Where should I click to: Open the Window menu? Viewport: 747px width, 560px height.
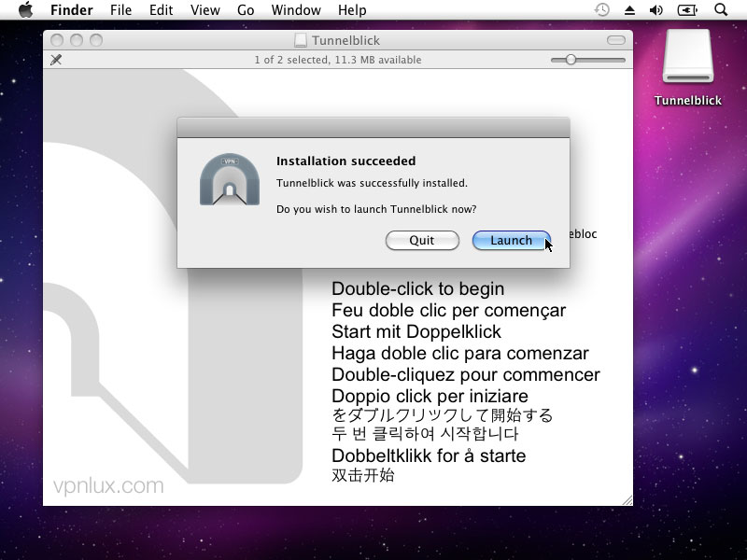[x=295, y=10]
